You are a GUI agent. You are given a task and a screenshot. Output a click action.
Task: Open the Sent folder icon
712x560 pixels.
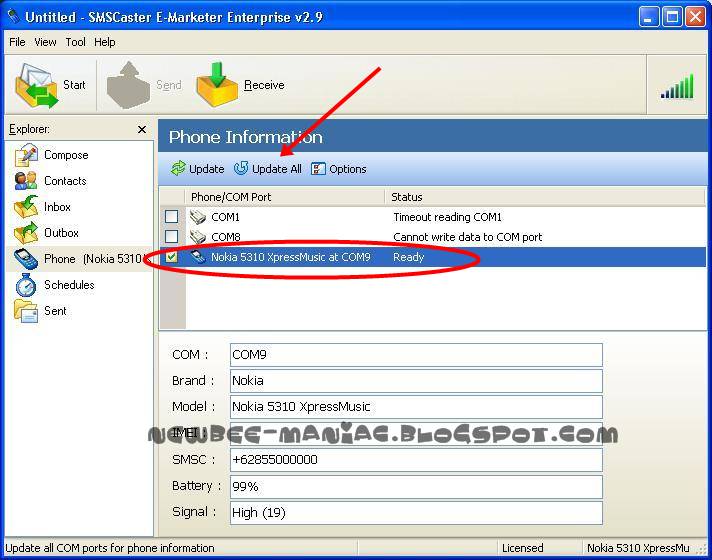(x=26, y=311)
